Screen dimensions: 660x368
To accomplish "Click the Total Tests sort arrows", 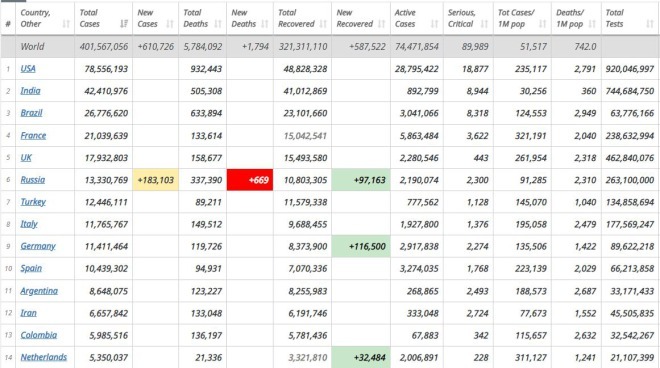I will click(x=650, y=24).
